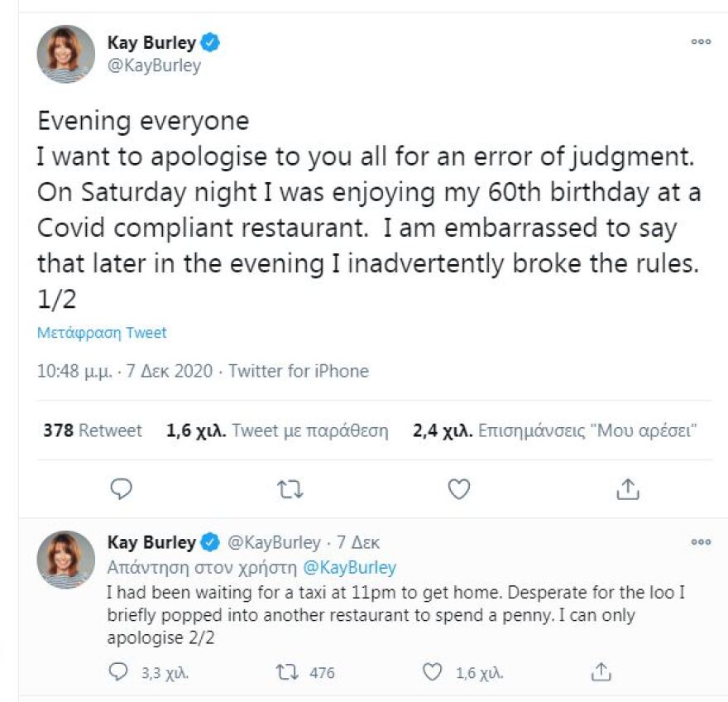The image size is (728, 702).
Task: Open Kay Burley's profile picture on the main tweet
Action: tap(66, 54)
